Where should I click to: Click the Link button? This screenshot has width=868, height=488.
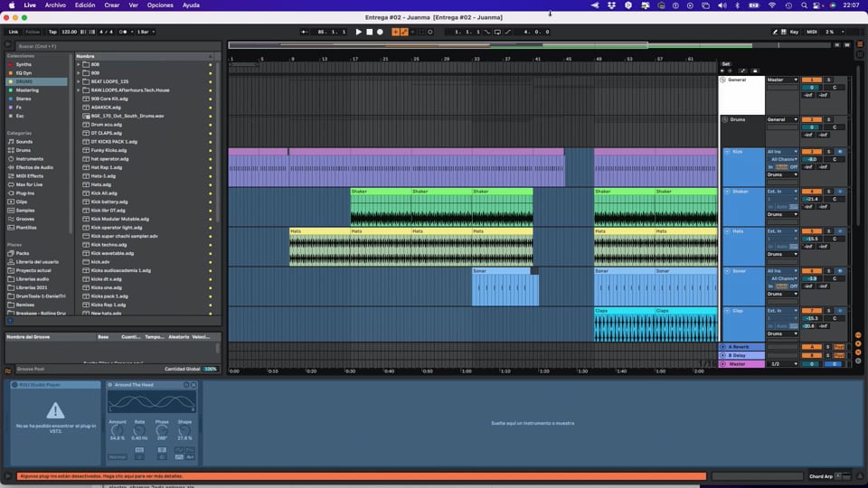14,33
